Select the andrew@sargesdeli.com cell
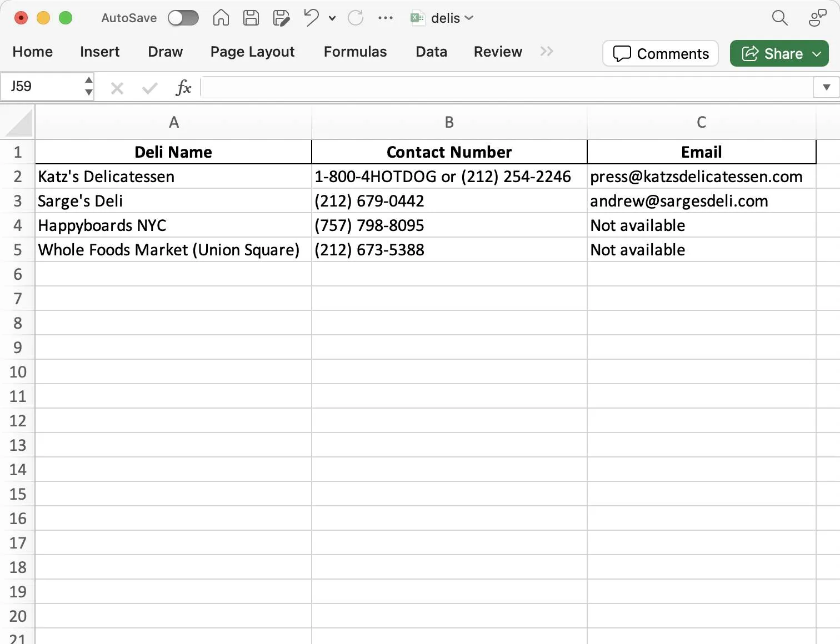840x644 pixels. coord(702,201)
